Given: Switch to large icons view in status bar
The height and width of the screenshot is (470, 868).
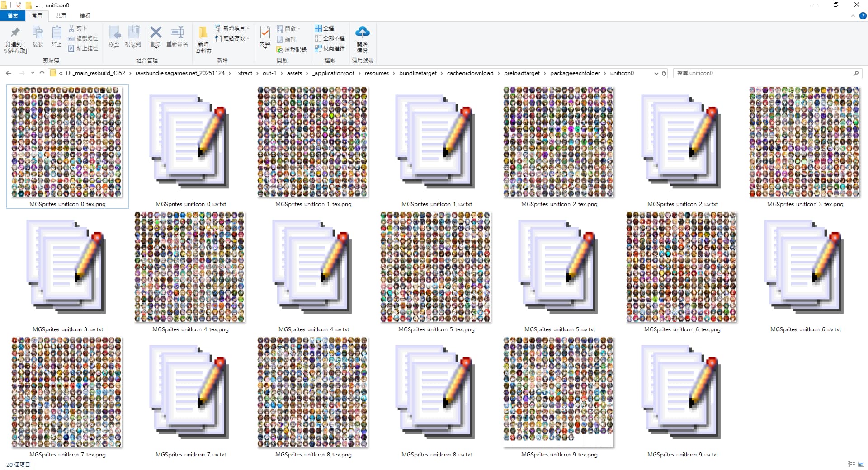Looking at the screenshot, I should (861, 464).
